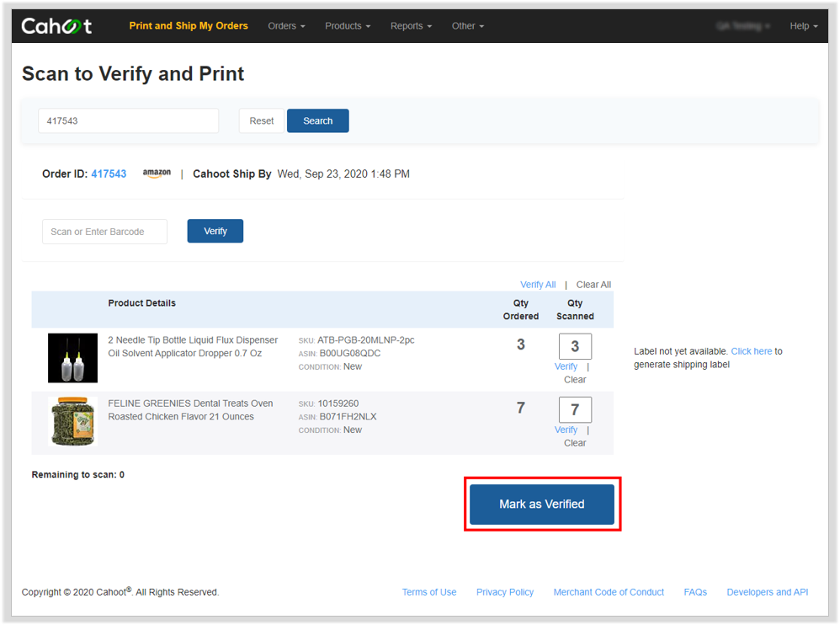Image resolution: width=840 pixels, height=625 pixels.
Task: Click the Needle Tip Bottle product thumbnail
Action: (73, 357)
